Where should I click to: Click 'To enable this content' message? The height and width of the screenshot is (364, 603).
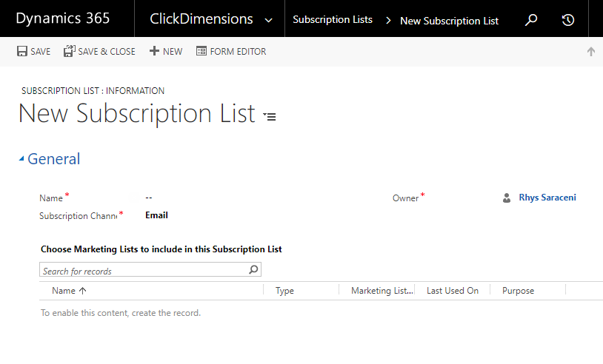point(120,313)
